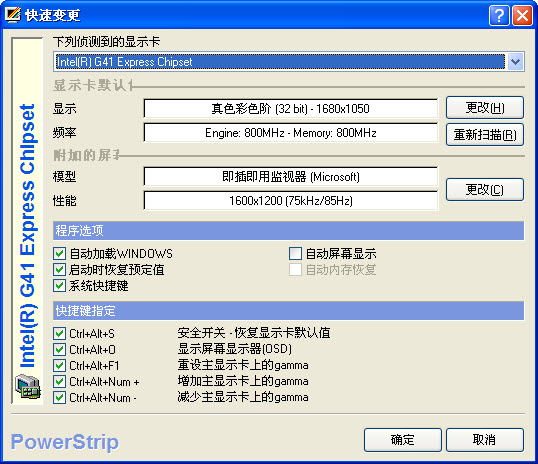Click the display card icon in sidebar
The height and width of the screenshot is (464, 538).
click(28, 387)
